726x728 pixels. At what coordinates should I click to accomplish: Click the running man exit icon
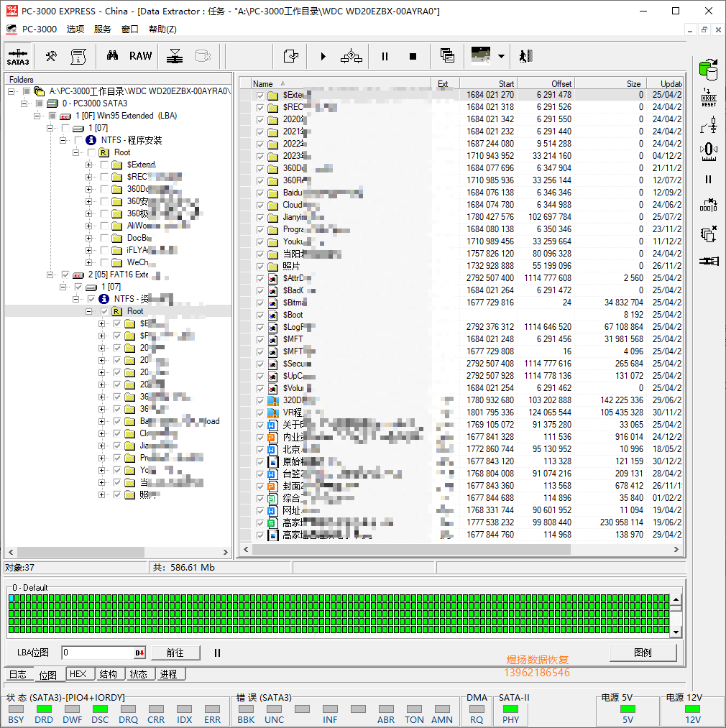(525, 56)
